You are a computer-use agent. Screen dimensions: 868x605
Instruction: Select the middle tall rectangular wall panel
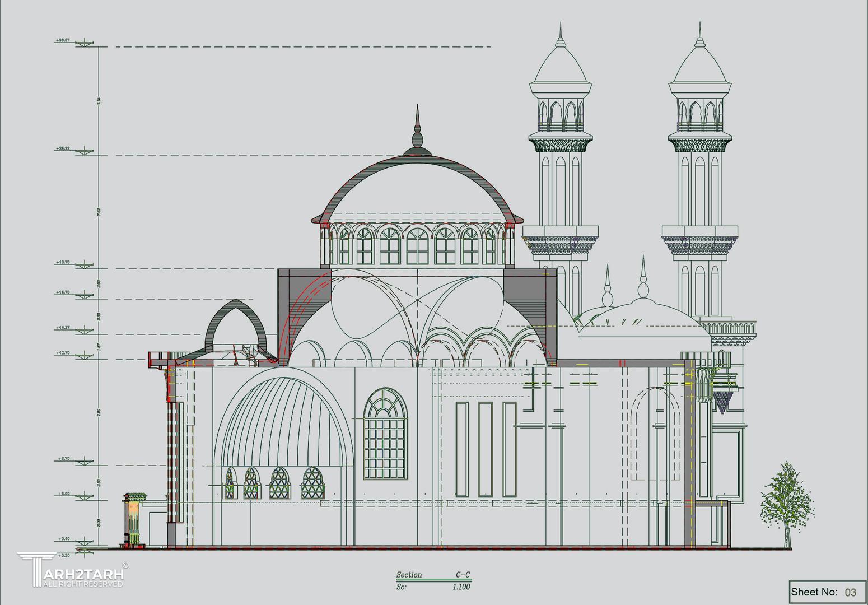[485, 449]
